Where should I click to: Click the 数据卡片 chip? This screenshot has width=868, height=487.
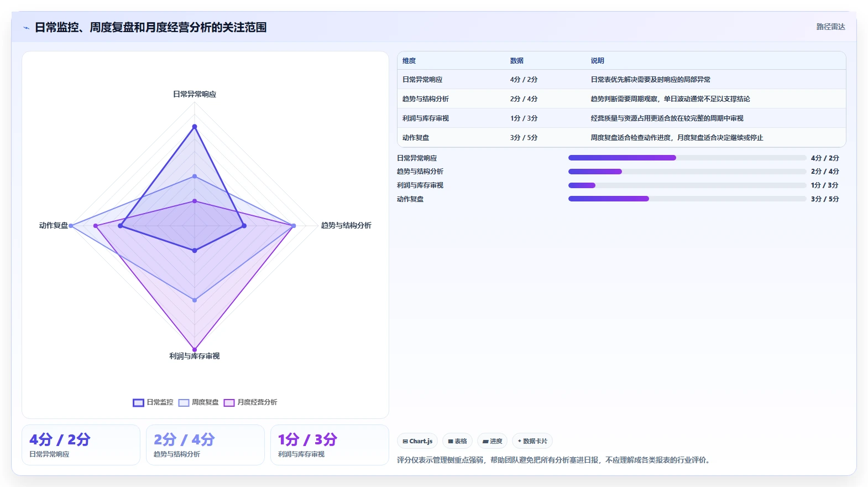pos(532,441)
